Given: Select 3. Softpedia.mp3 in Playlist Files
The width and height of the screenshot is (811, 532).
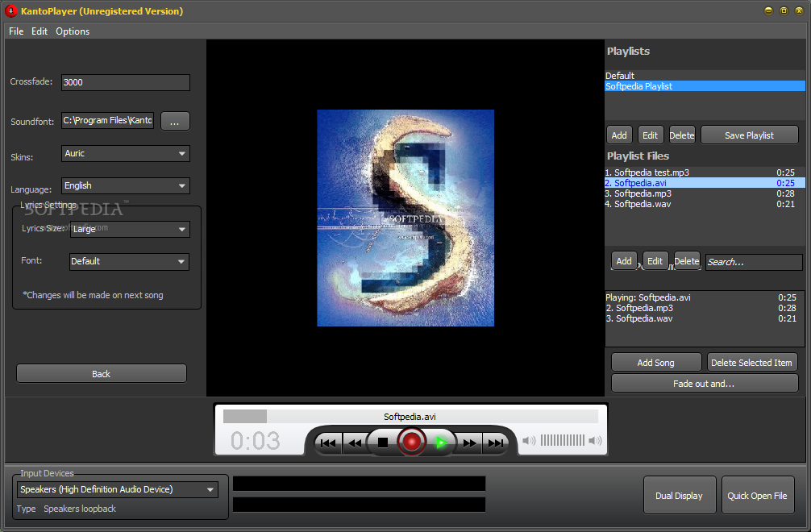Looking at the screenshot, I should (x=705, y=193).
